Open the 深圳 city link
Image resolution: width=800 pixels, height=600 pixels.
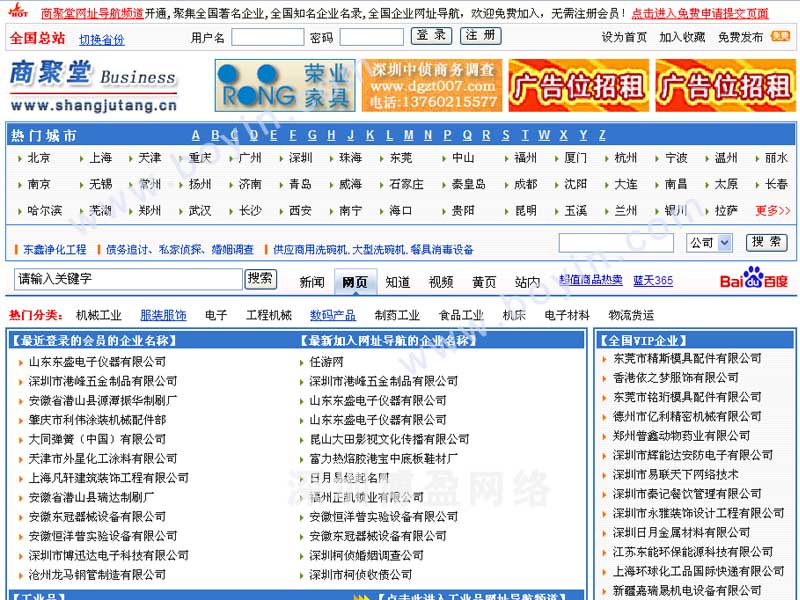coord(301,158)
